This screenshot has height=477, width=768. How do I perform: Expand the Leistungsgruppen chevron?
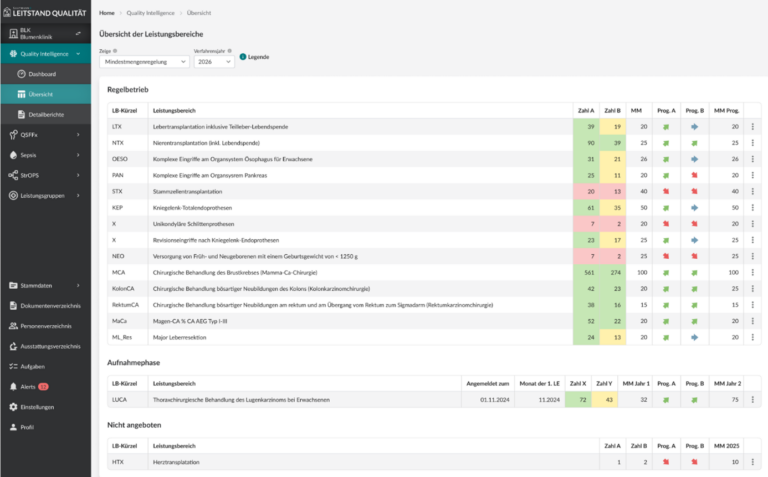78,195
